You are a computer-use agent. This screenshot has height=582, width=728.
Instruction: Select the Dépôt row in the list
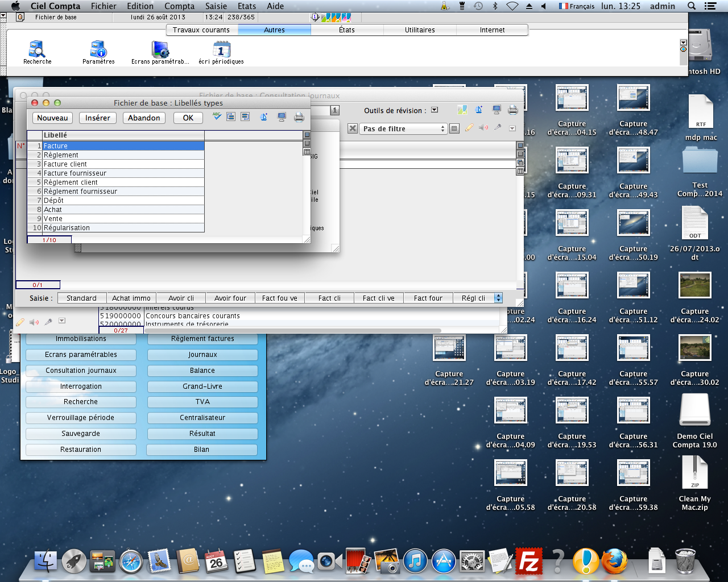116,201
